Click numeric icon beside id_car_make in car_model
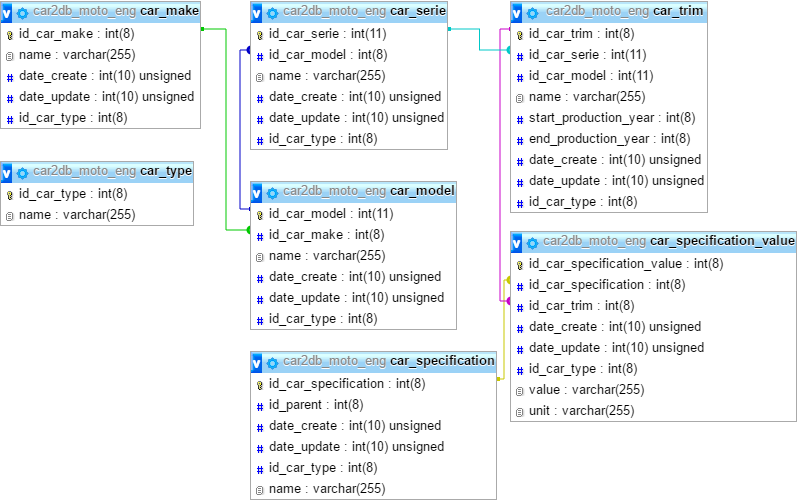The width and height of the screenshot is (797, 500). click(260, 236)
